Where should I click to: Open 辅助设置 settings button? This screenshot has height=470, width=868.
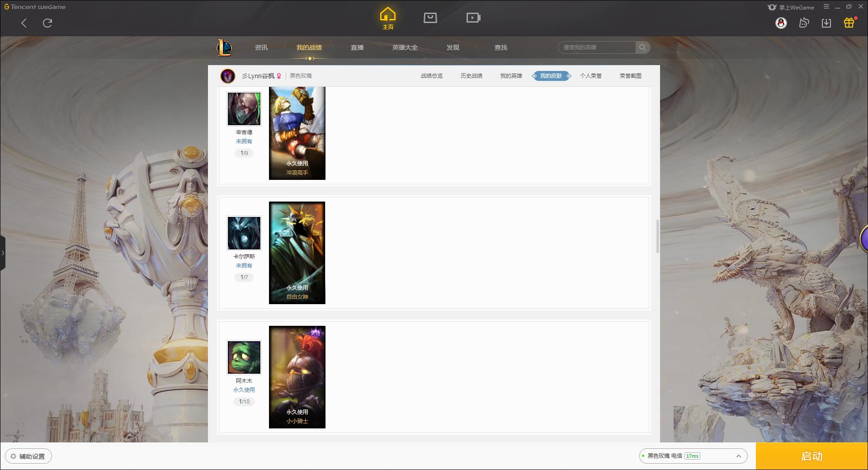(x=28, y=456)
